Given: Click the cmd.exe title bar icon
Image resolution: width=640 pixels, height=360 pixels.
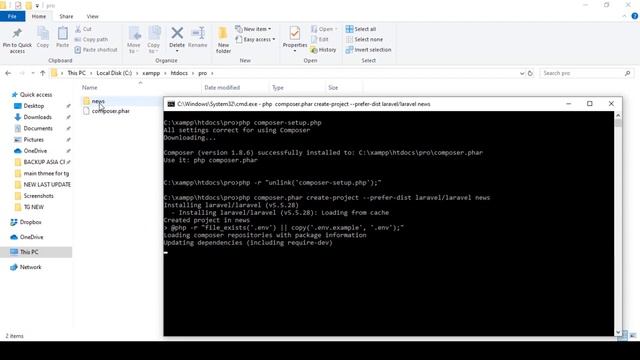Looking at the screenshot, I should [171, 104].
